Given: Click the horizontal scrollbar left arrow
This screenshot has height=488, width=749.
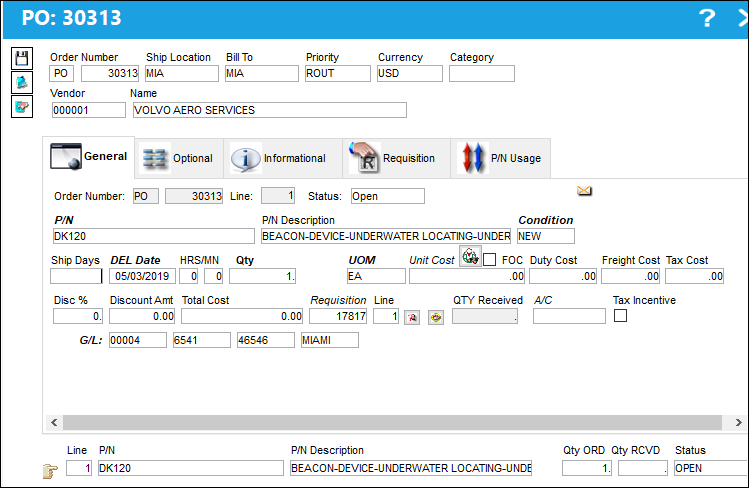Looking at the screenshot, I should [x=54, y=422].
